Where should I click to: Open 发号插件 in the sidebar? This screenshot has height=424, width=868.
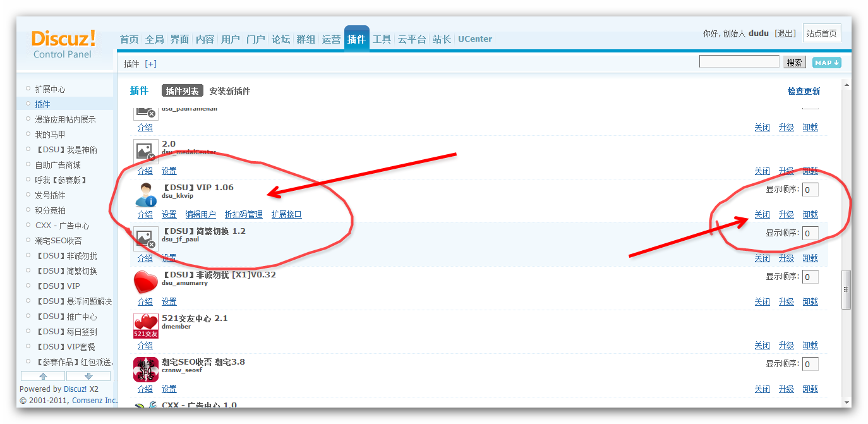pos(50,195)
